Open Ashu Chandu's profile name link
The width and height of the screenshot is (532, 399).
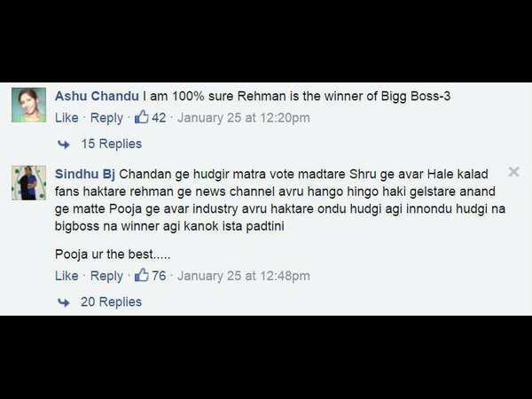[x=97, y=96]
